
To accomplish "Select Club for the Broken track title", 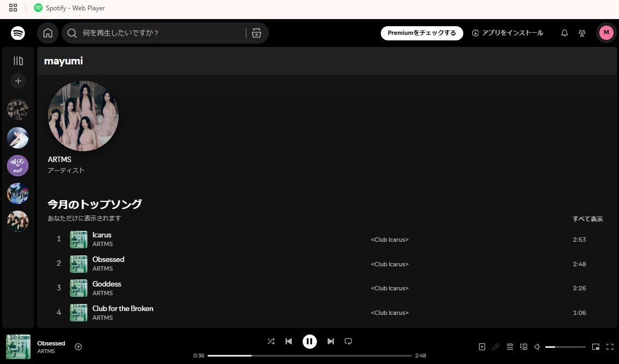I will [x=123, y=308].
